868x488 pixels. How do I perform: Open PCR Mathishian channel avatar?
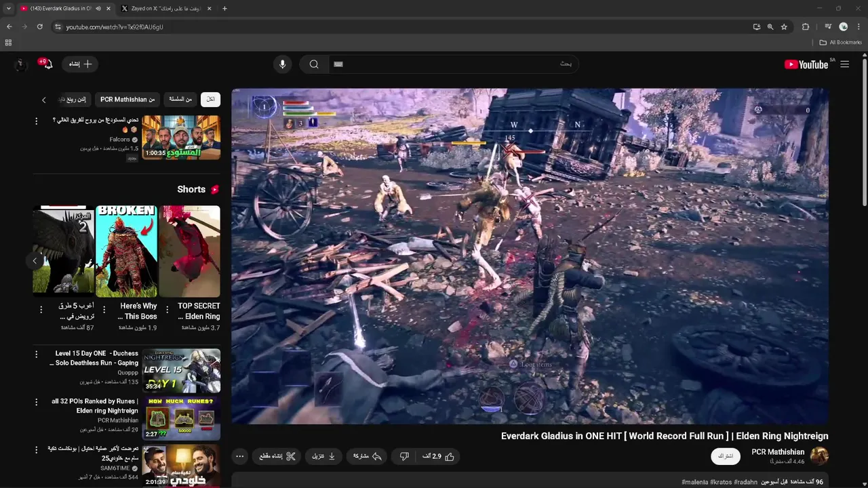(x=819, y=456)
